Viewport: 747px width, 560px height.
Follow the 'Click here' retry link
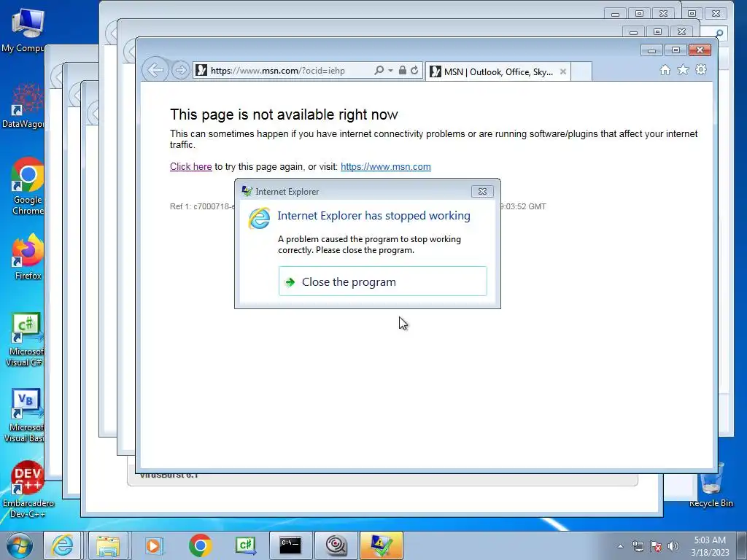click(190, 167)
